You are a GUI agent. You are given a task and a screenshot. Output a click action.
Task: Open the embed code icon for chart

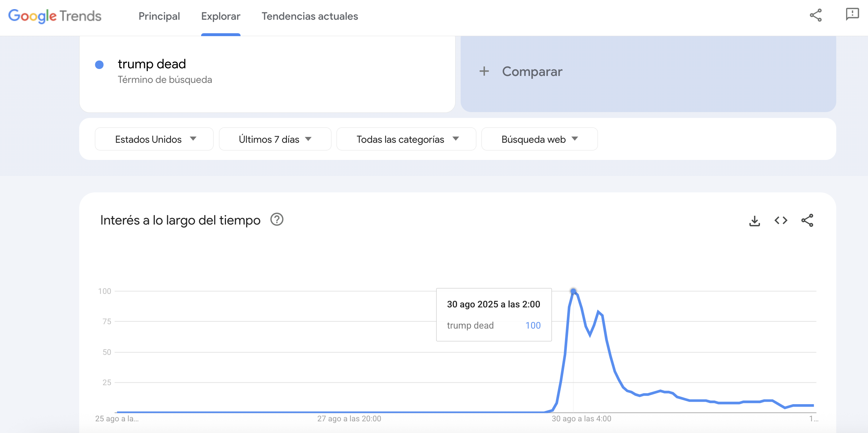click(x=781, y=221)
